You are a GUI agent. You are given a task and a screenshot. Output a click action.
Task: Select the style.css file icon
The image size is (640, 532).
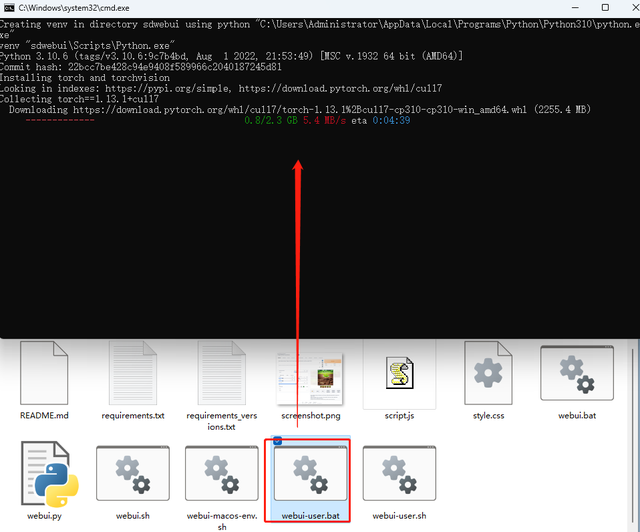[488, 372]
